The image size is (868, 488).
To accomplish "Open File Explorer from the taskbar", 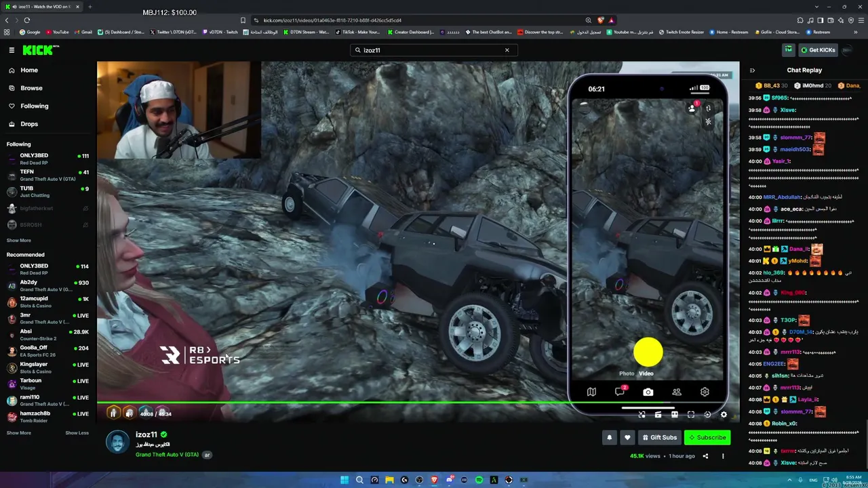I will (389, 480).
